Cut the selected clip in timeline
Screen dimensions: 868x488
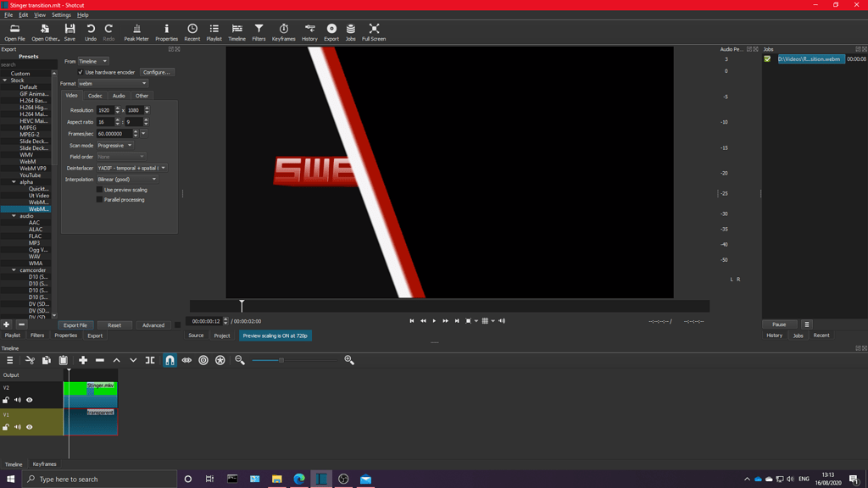click(x=30, y=360)
